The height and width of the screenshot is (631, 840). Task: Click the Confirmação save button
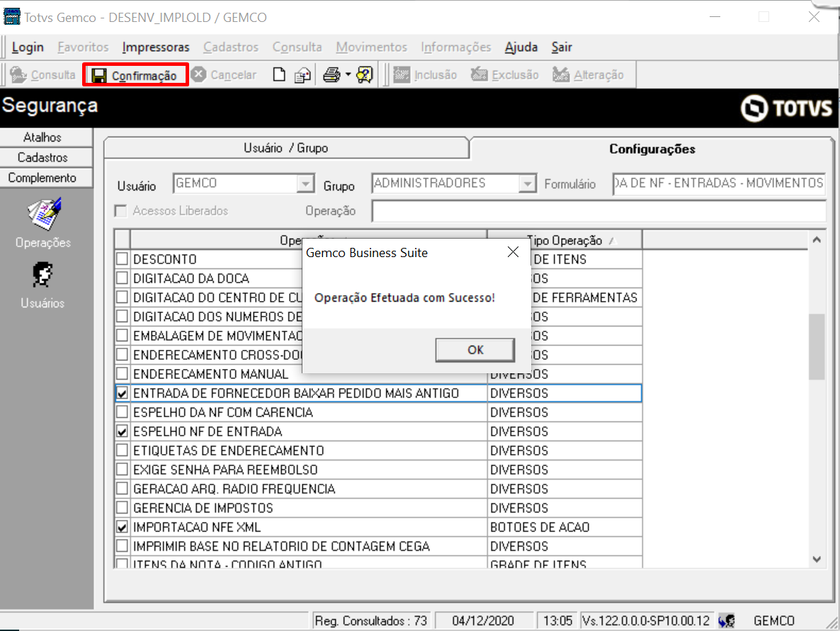click(x=135, y=75)
